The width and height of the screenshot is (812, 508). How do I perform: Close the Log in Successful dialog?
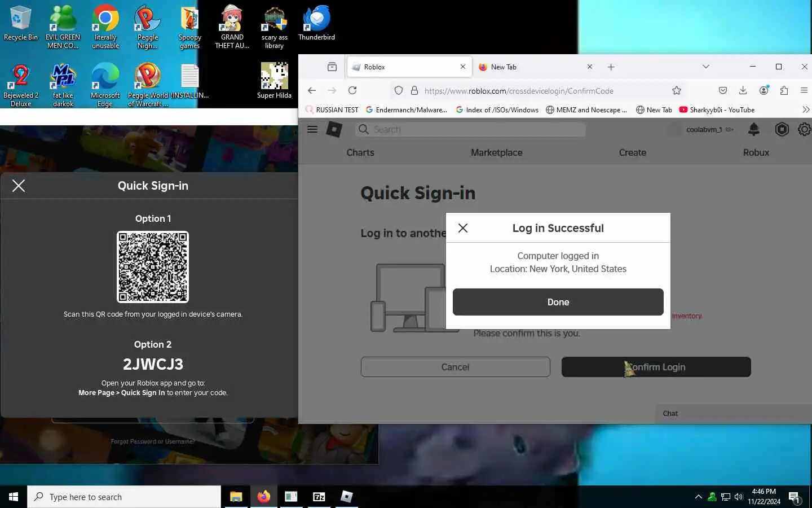coord(463,228)
